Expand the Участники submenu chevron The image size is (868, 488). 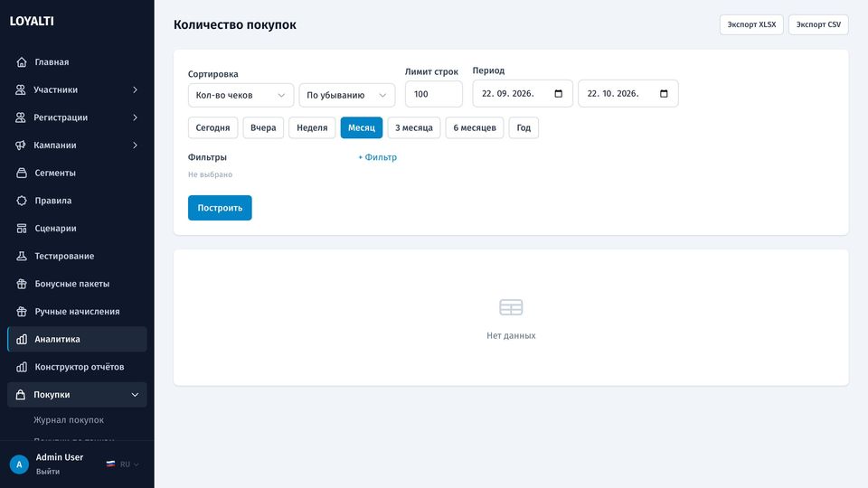coord(135,89)
